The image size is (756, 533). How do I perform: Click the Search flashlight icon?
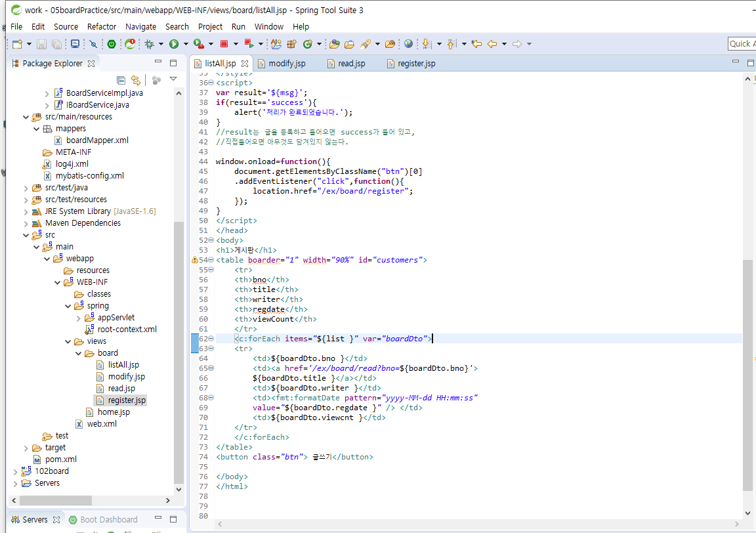point(366,44)
